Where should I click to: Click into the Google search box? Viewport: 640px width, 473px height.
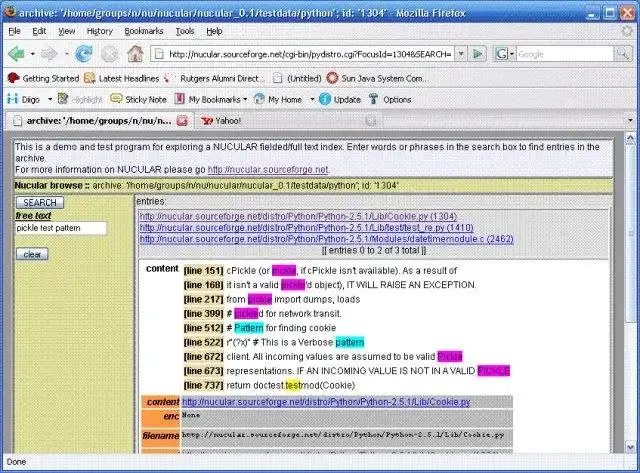(x=565, y=54)
